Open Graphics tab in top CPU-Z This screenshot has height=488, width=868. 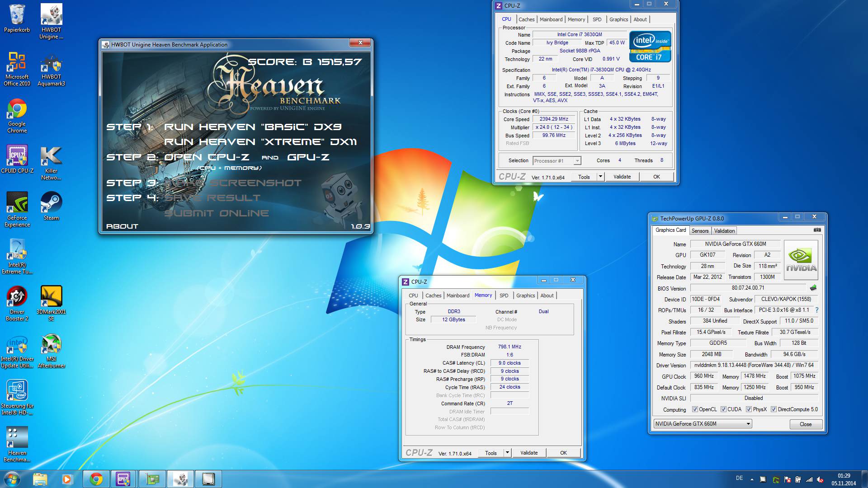pos(618,19)
